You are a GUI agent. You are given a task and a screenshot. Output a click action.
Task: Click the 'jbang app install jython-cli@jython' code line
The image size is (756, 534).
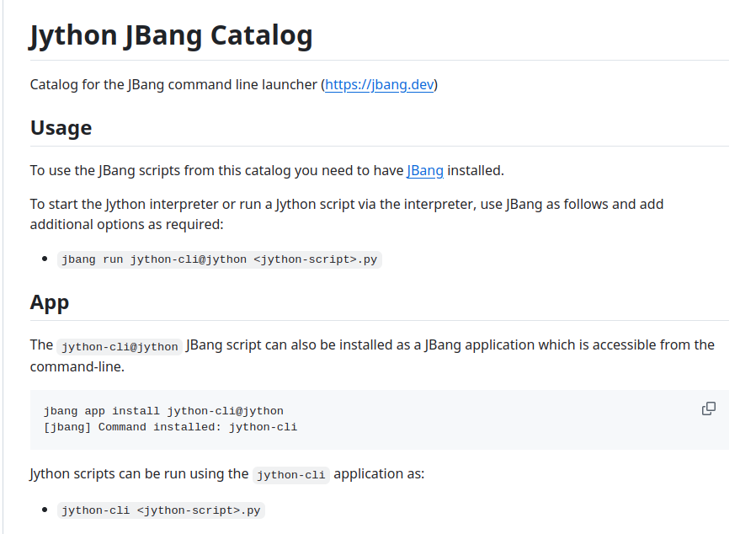[163, 411]
